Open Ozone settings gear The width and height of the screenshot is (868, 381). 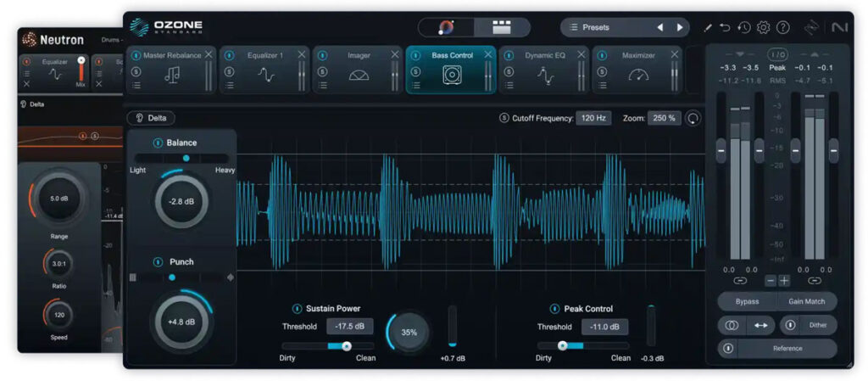(x=764, y=27)
